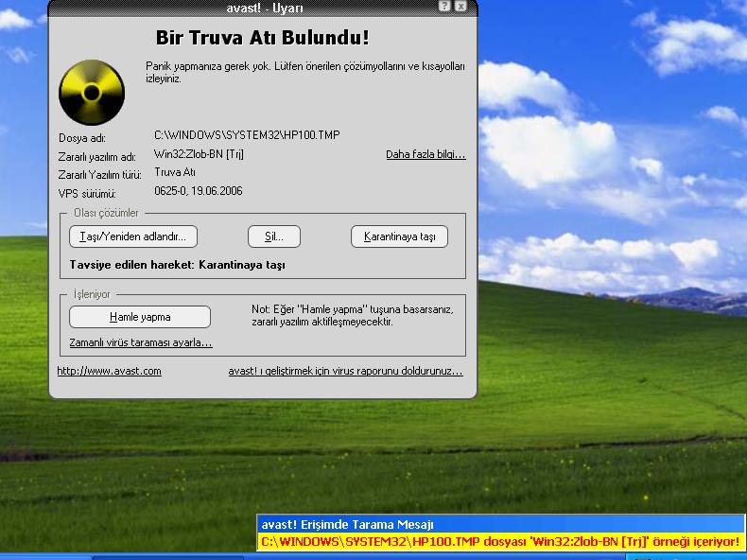Close the avast! Uyarı dialog
Screen dimensions: 747x560
click(460, 7)
